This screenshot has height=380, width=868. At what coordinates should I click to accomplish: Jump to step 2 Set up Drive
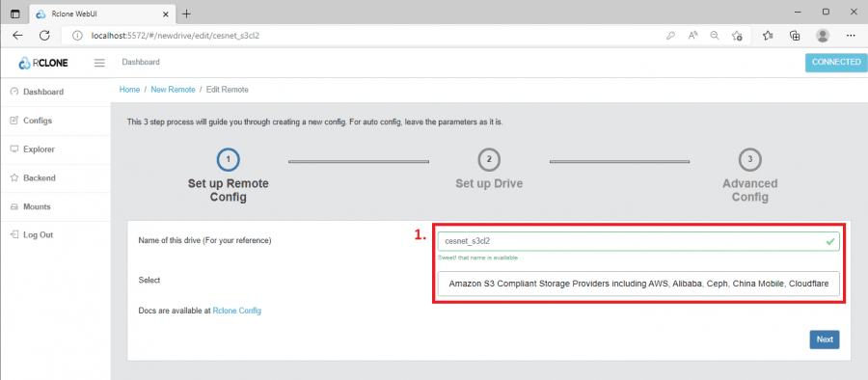[x=489, y=171]
